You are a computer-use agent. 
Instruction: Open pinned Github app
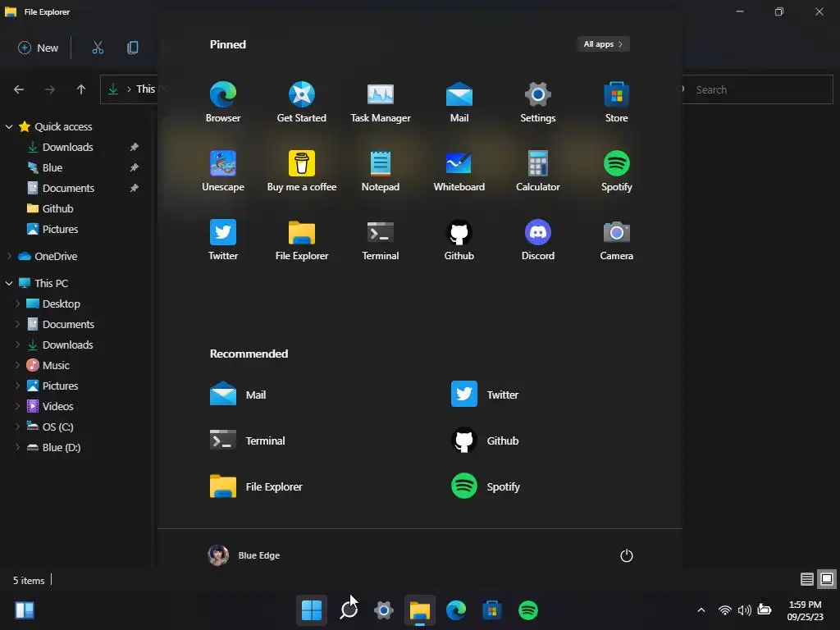(459, 240)
